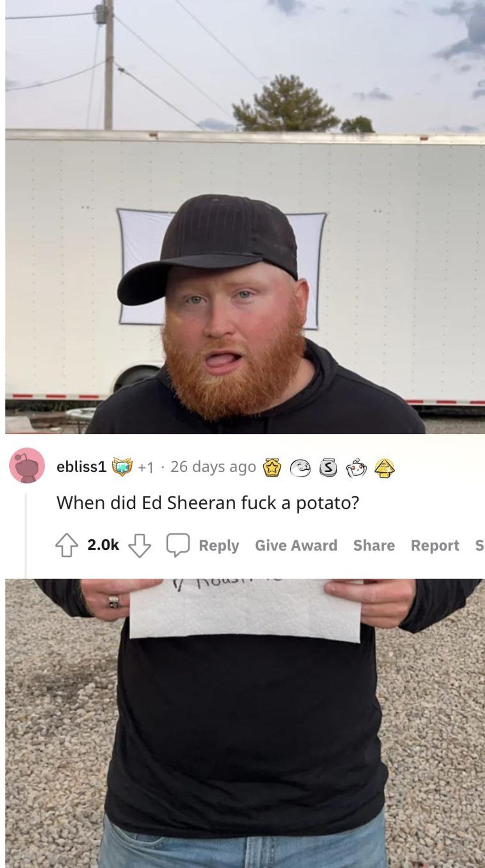The width and height of the screenshot is (485, 868).
Task: Click the 2.0k vote score
Action: pos(103,545)
